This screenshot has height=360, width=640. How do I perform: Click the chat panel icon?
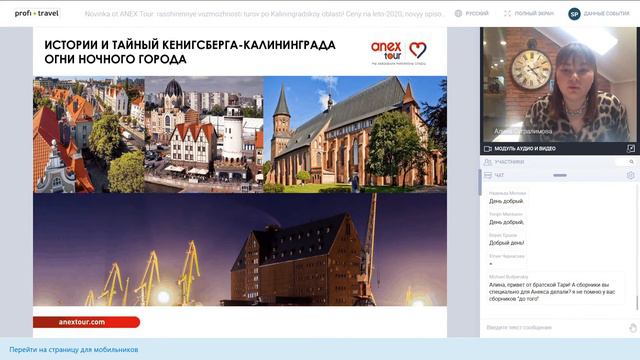pos(487,175)
